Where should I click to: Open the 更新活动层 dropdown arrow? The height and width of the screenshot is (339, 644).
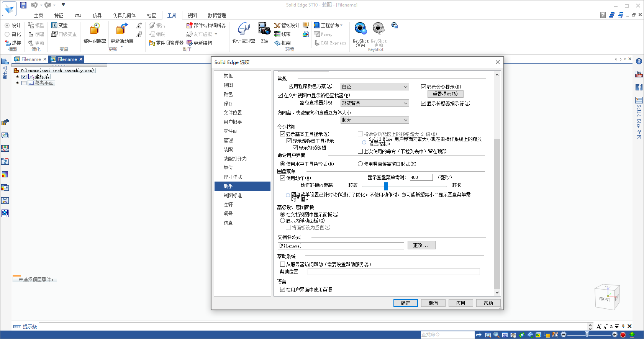[x=122, y=47]
